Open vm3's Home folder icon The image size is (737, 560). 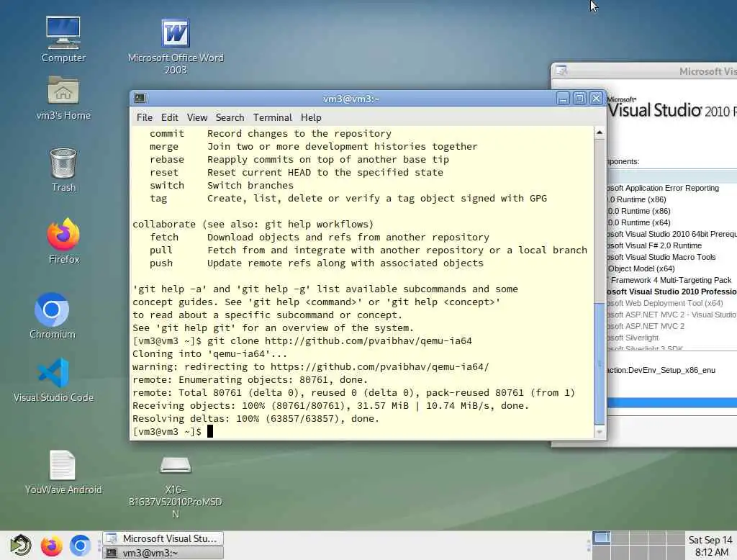[x=63, y=98]
